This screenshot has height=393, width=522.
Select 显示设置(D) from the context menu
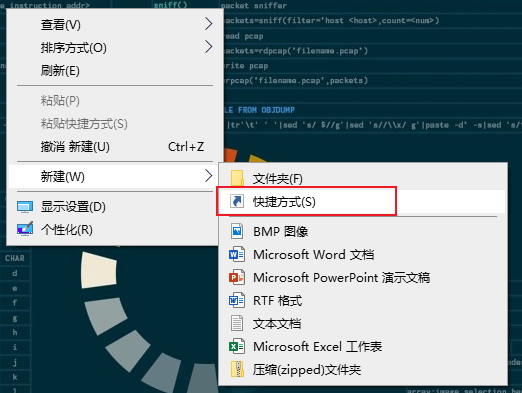point(115,207)
